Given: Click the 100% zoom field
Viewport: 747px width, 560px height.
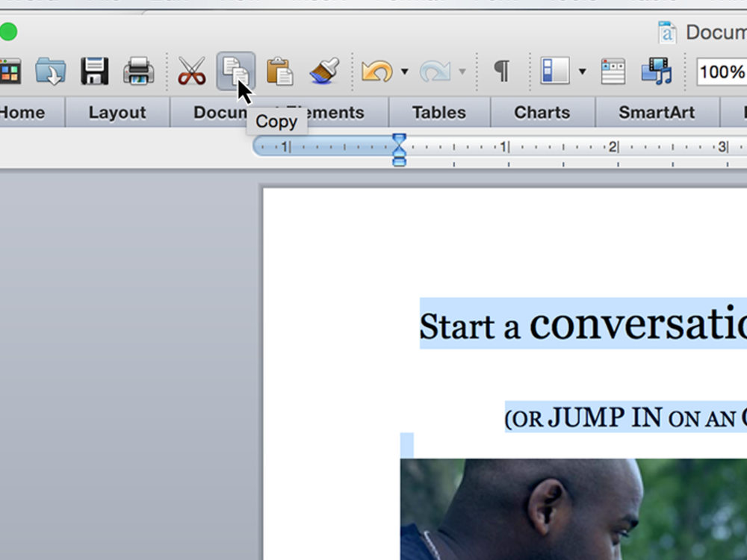Looking at the screenshot, I should (722, 72).
